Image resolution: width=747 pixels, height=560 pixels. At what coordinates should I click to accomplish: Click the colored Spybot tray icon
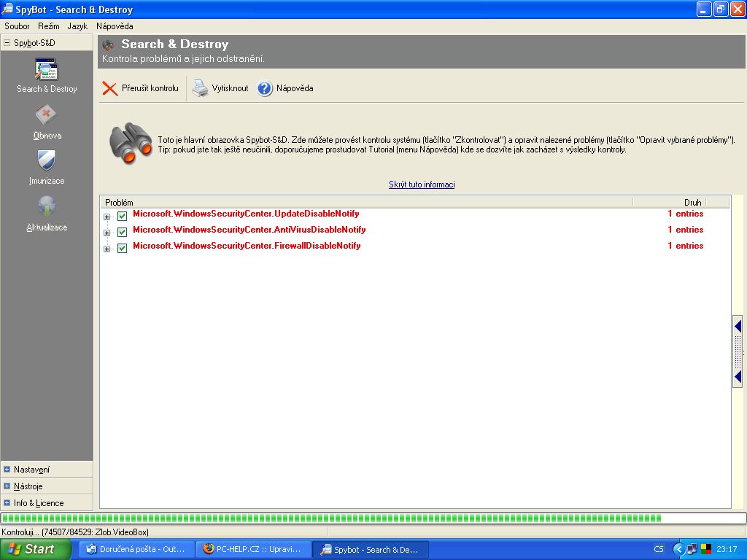pos(706,549)
